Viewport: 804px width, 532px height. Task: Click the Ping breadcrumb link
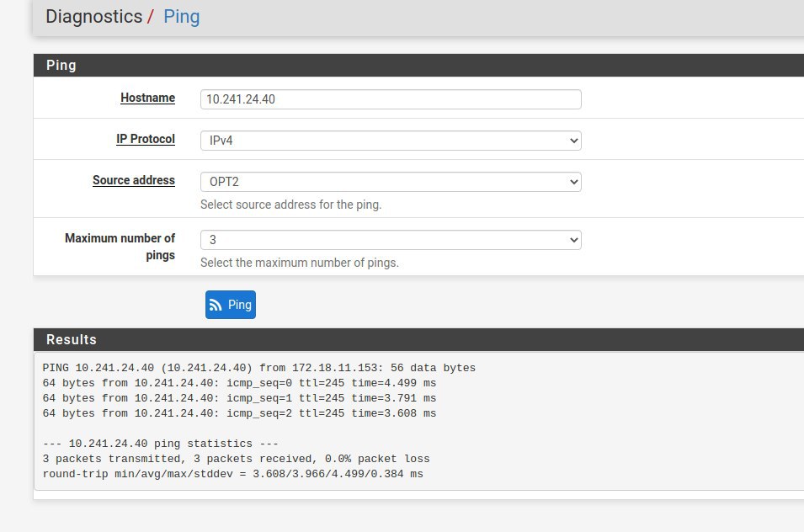click(182, 16)
